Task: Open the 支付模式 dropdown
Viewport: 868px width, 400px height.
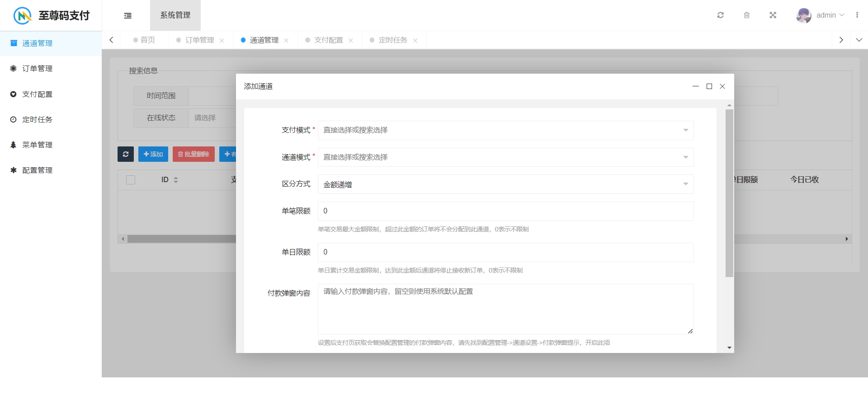Action: click(x=505, y=130)
